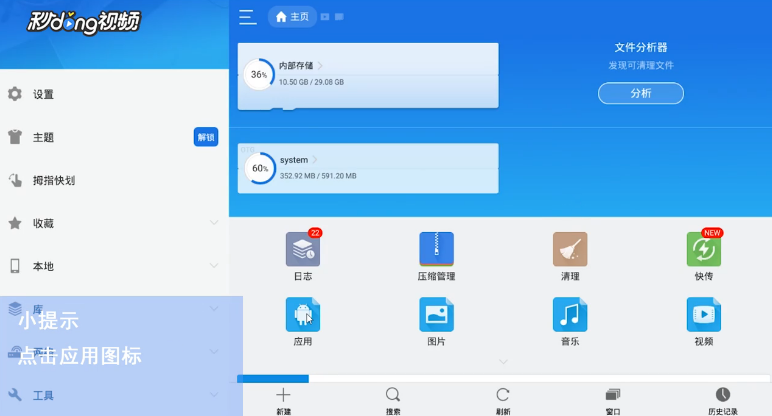Open the 应用 apps icon
Viewport: 772px width, 416px height.
[303, 315]
